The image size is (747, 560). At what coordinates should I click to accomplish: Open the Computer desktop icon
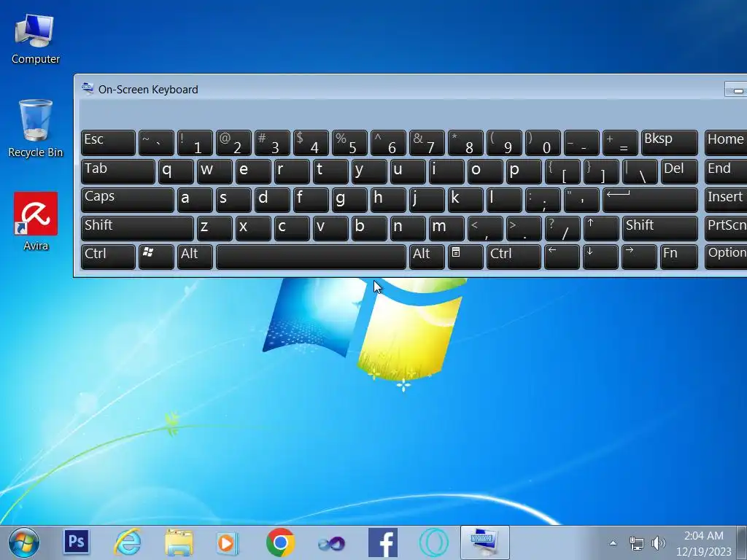coord(35,39)
